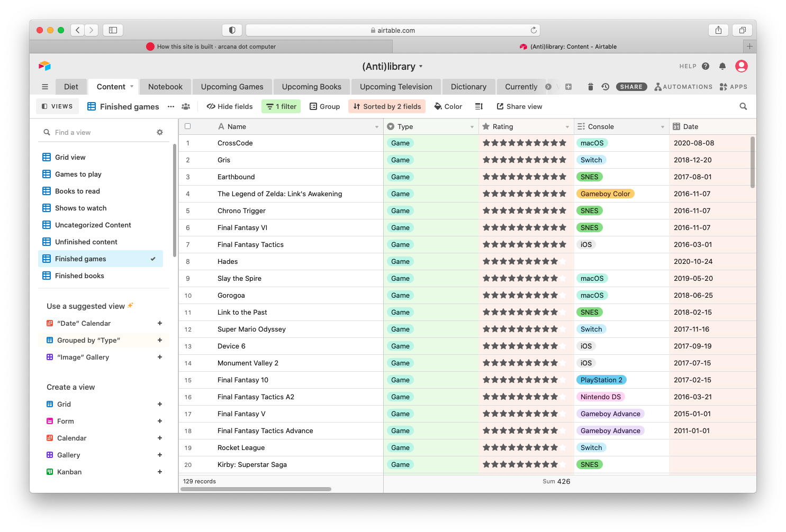Open Rating column dropdown arrow
Screen dimensions: 786x532
[x=567, y=127]
